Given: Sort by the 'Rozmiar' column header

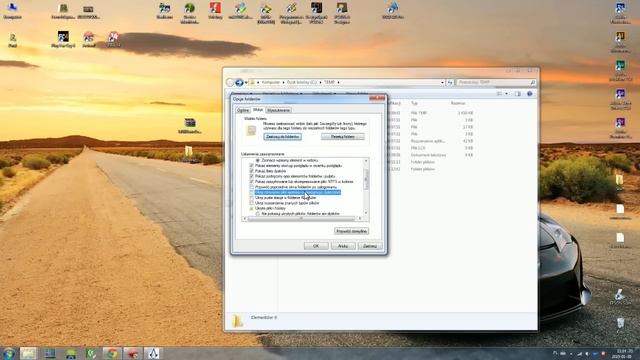Looking at the screenshot, I should tap(458, 103).
